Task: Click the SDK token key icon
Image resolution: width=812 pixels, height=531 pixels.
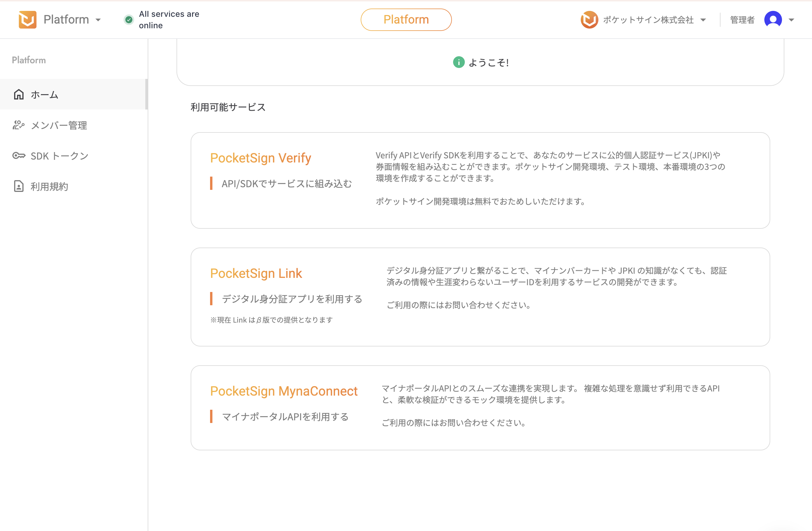Action: point(19,156)
